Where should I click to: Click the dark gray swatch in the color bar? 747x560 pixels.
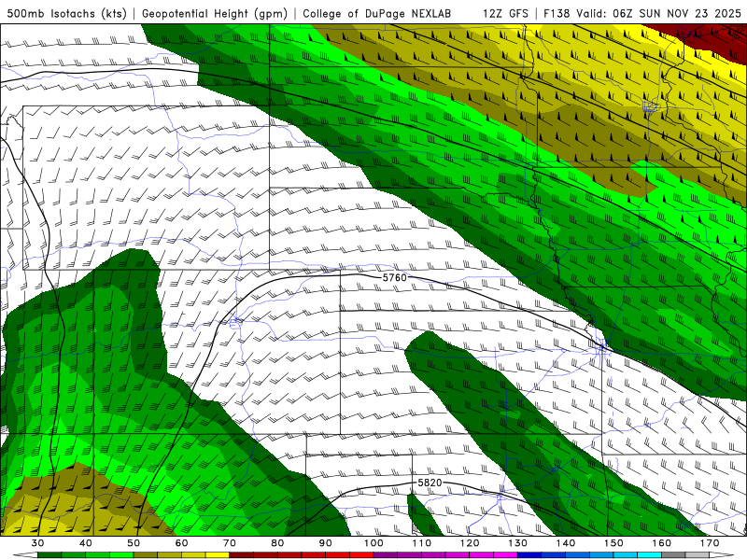(x=673, y=555)
